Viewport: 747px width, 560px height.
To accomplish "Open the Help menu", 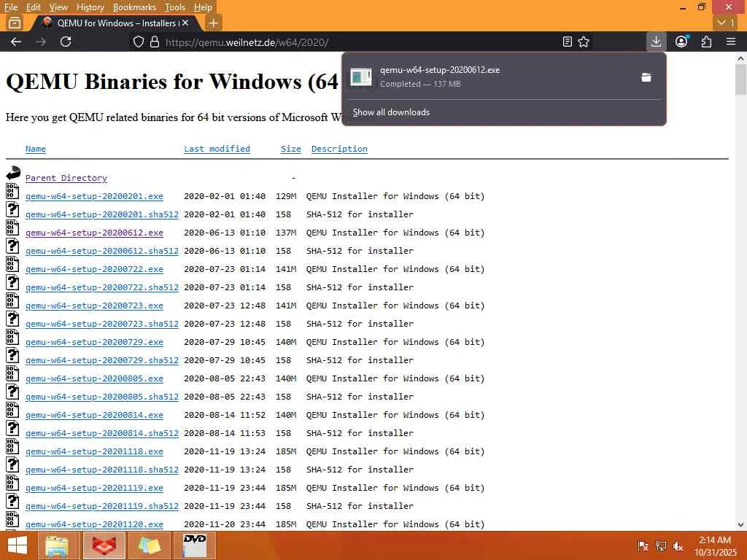I will point(203,7).
